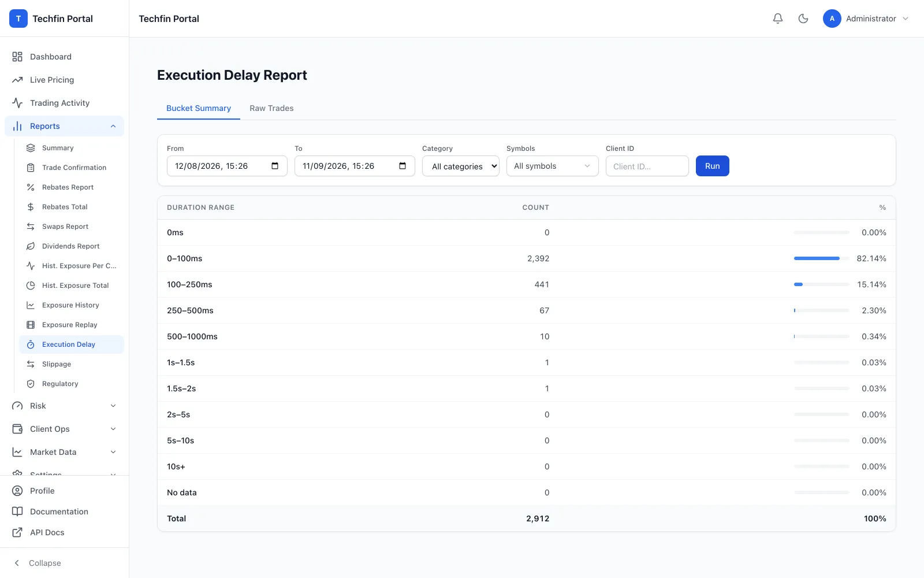Open the Documentation link

click(x=64, y=512)
